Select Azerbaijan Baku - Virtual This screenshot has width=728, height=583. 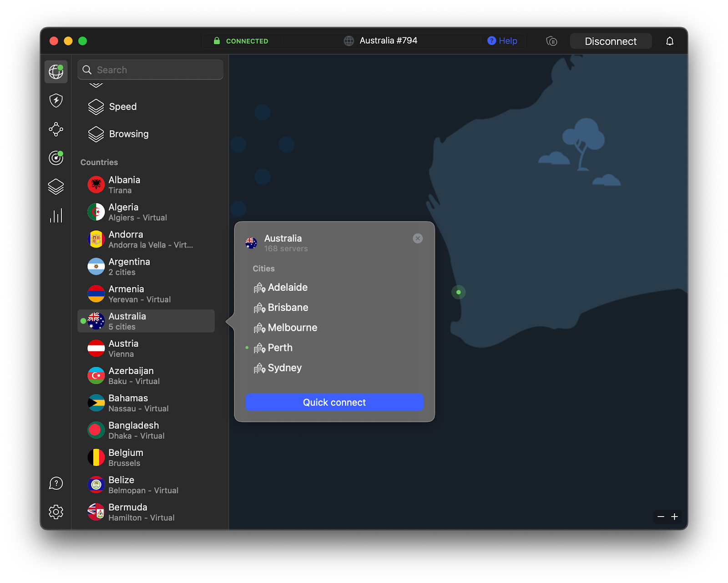pos(146,375)
